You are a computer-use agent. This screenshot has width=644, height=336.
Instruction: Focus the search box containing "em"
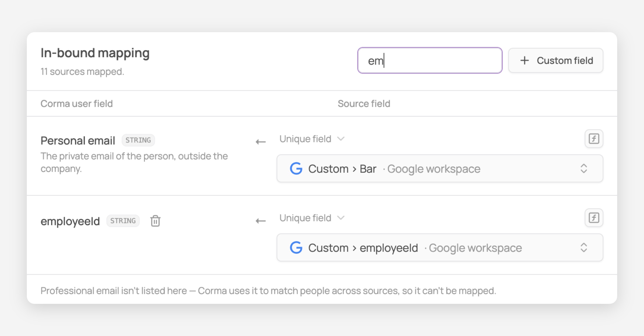point(430,61)
